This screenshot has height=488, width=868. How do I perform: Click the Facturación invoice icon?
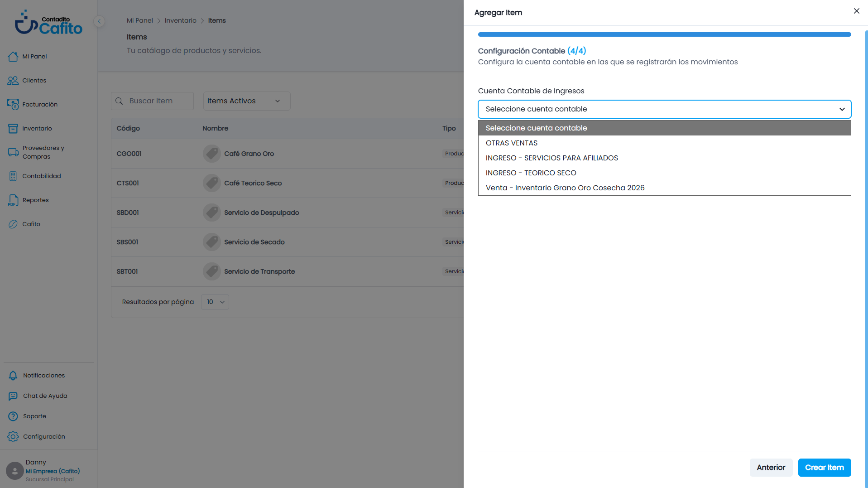tap(13, 105)
